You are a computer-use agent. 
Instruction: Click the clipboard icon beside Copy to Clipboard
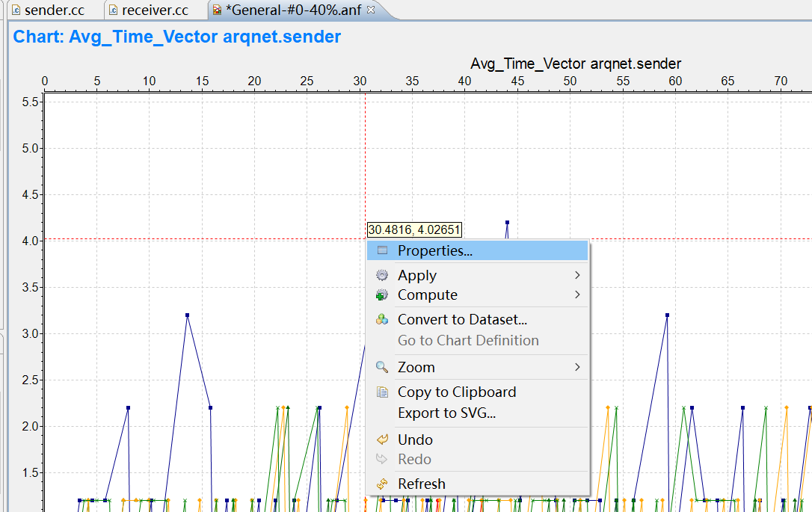382,392
